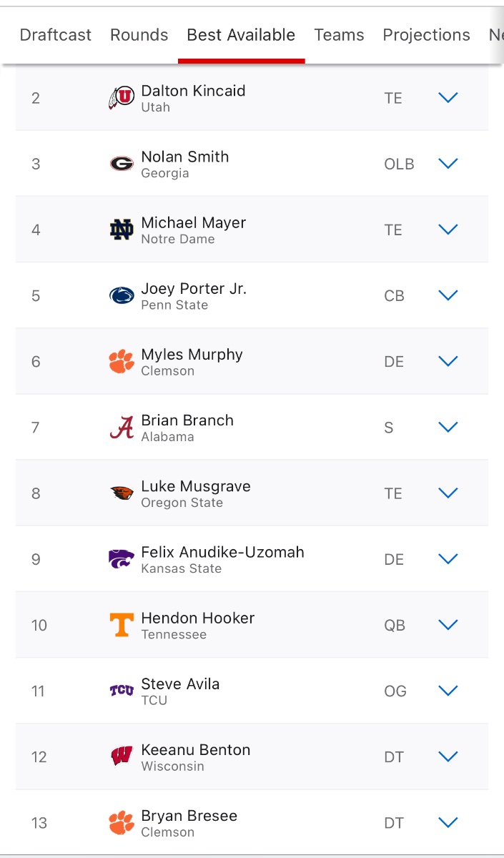The height and width of the screenshot is (858, 504).
Task: Select the Teams tab
Action: pos(339,35)
